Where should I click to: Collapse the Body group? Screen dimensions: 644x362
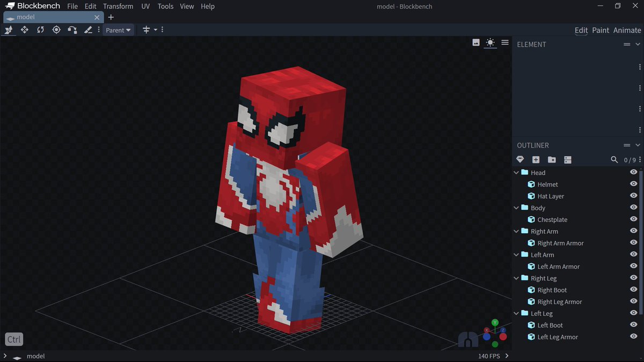(517, 208)
